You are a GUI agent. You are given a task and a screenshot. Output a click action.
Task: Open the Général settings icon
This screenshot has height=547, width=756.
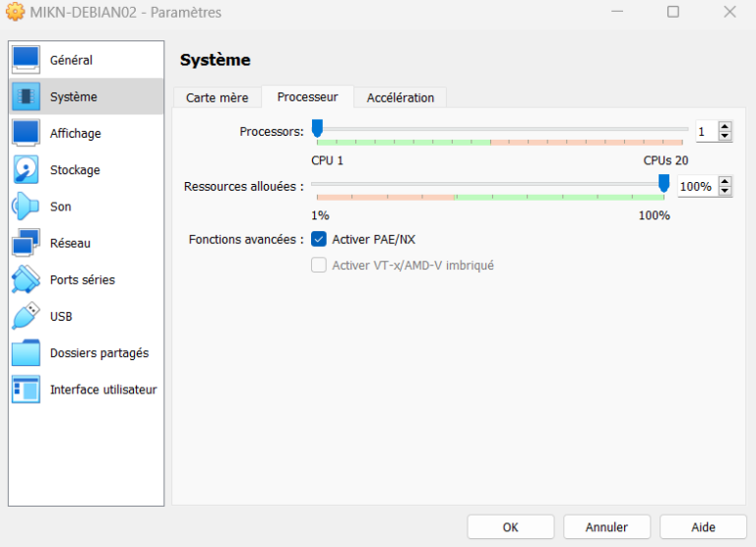26,60
